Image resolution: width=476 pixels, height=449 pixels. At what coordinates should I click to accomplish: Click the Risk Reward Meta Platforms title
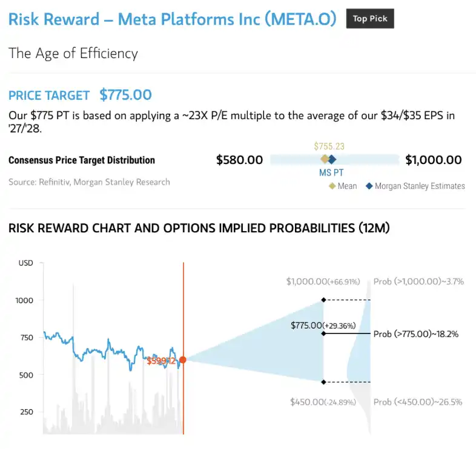(x=173, y=19)
